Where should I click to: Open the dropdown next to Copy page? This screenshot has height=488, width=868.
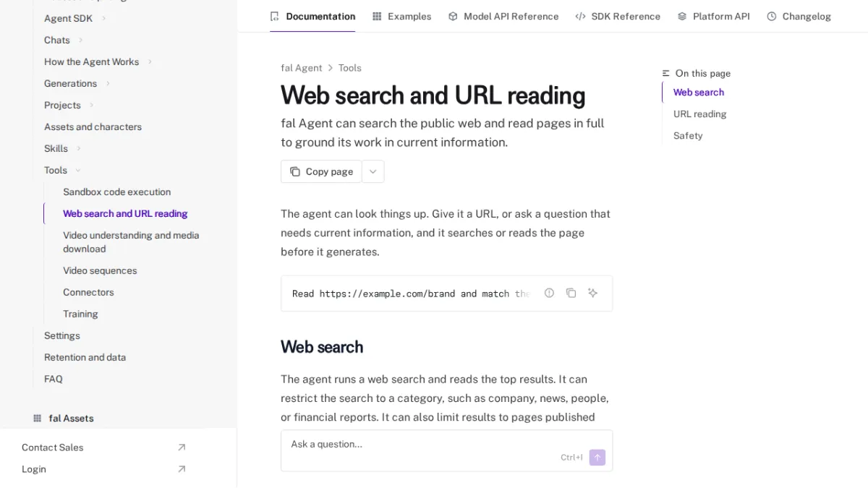[x=373, y=171]
